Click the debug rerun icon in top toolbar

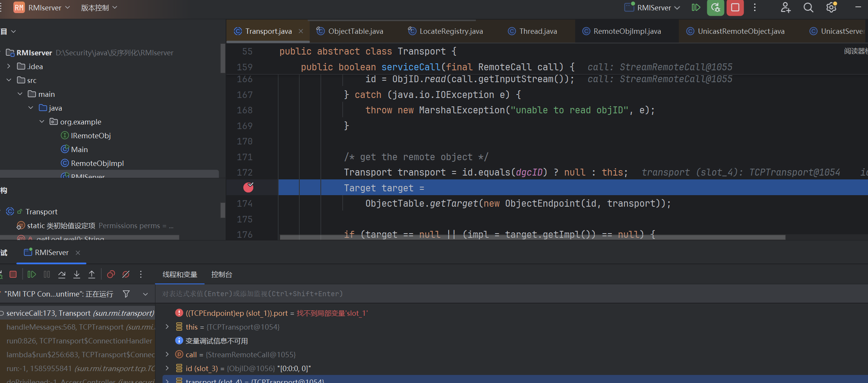click(715, 8)
